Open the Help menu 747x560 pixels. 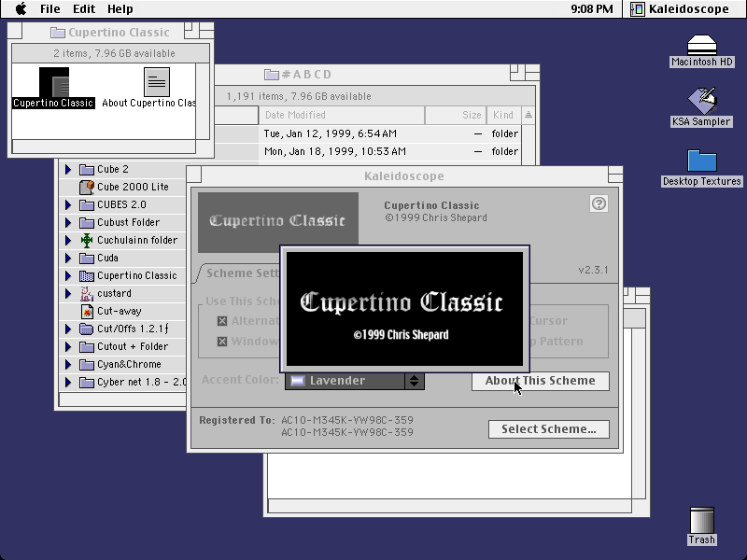click(120, 9)
